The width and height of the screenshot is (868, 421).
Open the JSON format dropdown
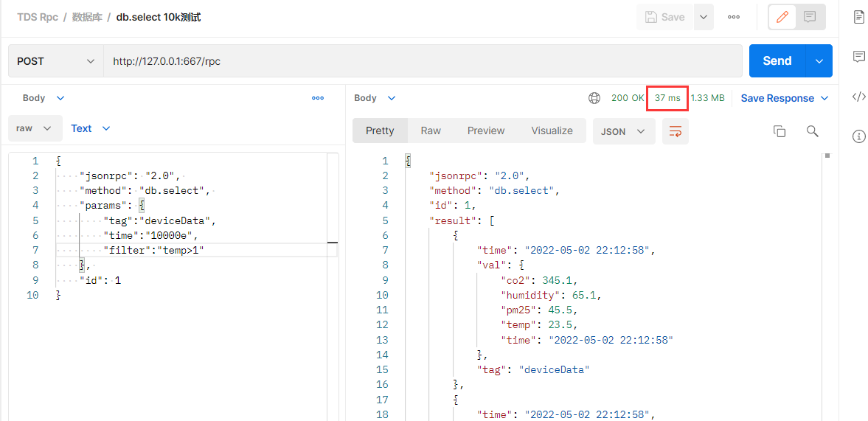point(624,132)
